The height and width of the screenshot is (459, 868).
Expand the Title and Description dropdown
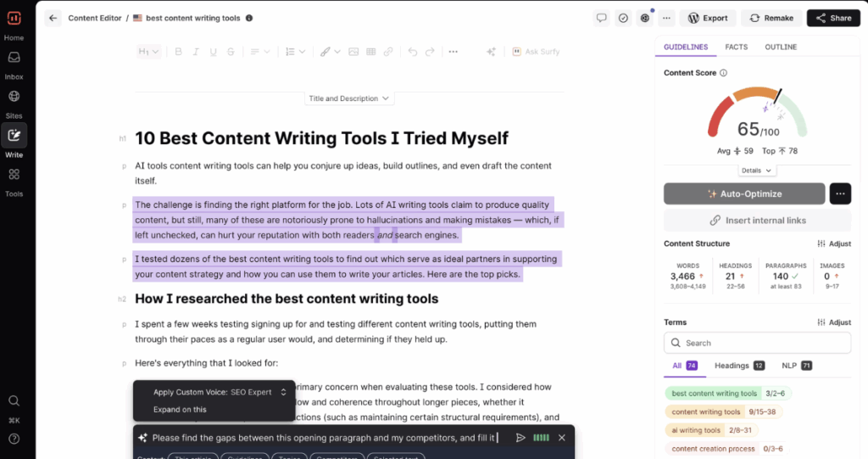tap(349, 98)
